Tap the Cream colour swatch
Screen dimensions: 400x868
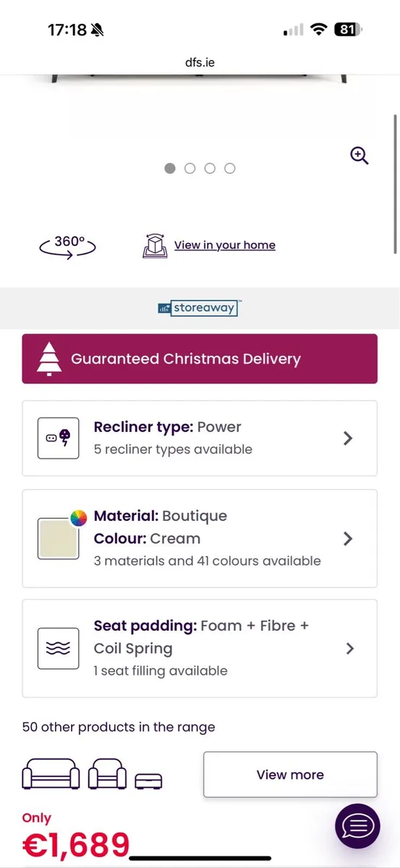coord(58,538)
